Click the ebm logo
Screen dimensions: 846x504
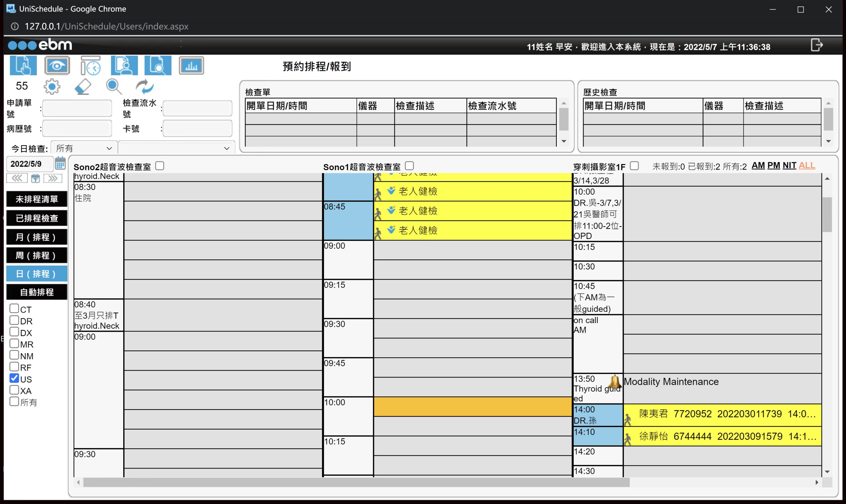click(x=40, y=45)
